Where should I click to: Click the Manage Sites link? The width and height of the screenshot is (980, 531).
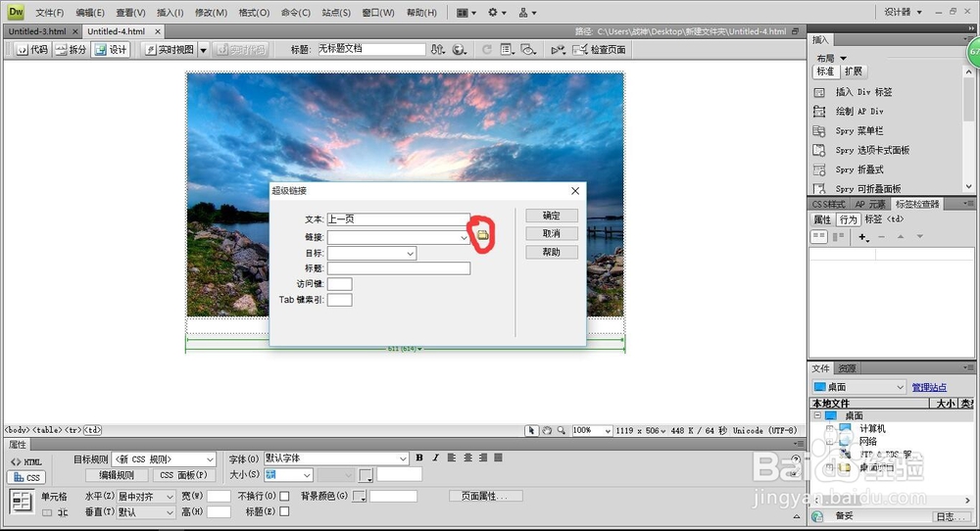(x=929, y=387)
